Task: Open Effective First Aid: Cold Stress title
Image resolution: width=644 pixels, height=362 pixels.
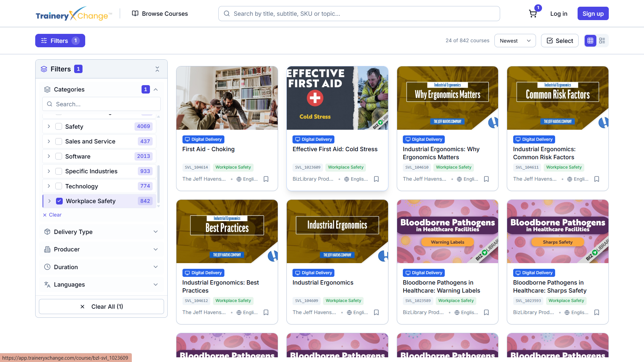Action: [x=335, y=149]
